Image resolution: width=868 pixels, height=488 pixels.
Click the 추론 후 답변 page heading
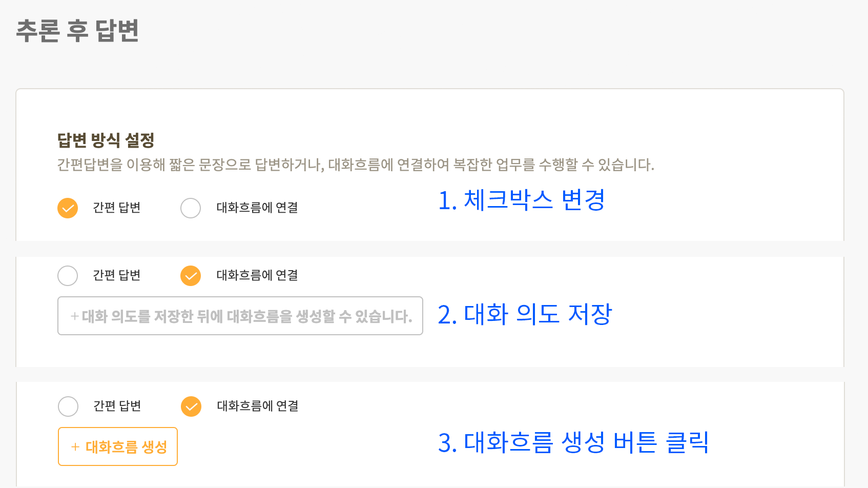(77, 30)
